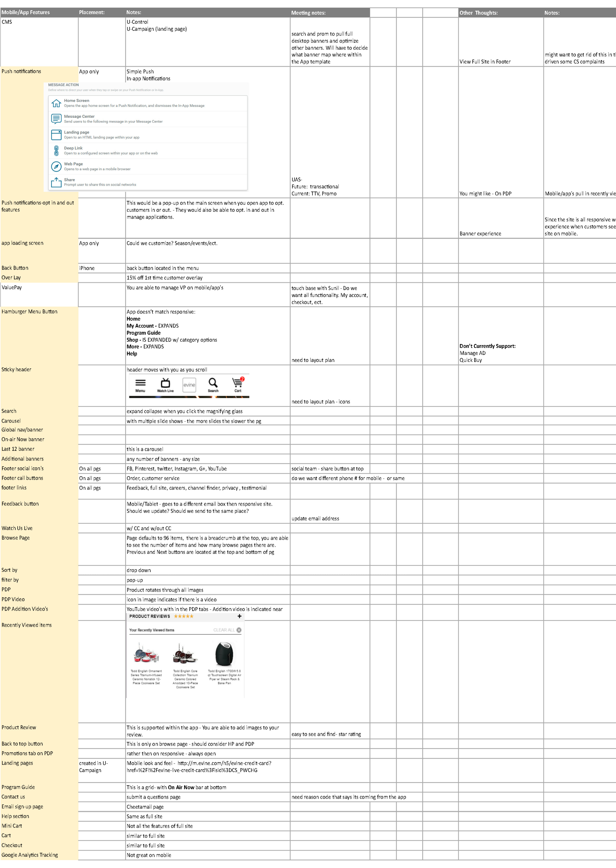This screenshot has width=616, height=868.
Task: Click the Mobile/App Features column header
Action: (x=25, y=12)
